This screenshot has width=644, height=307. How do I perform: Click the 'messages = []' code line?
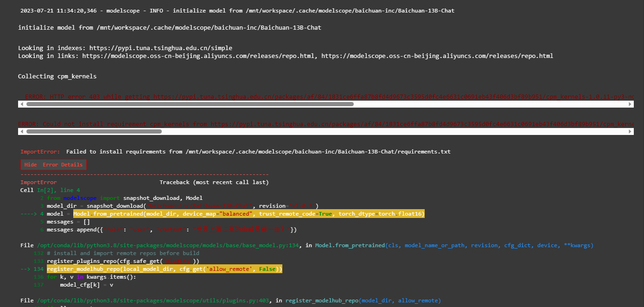click(69, 222)
